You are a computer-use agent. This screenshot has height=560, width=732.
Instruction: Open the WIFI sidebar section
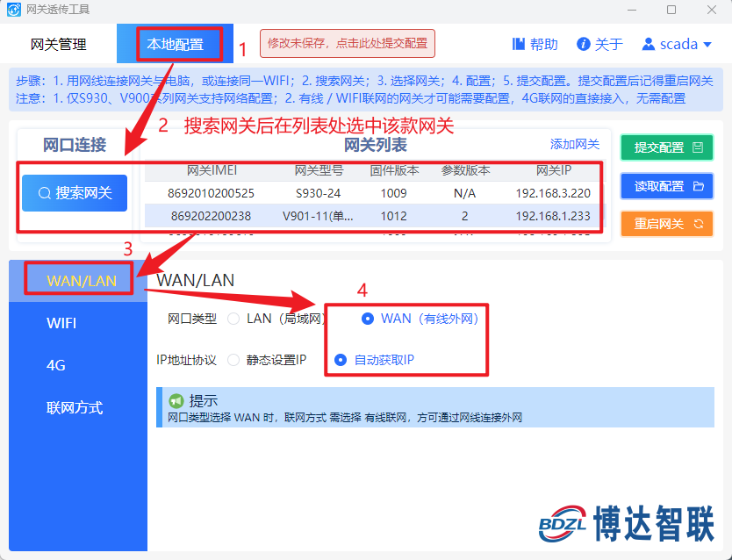[x=78, y=323]
